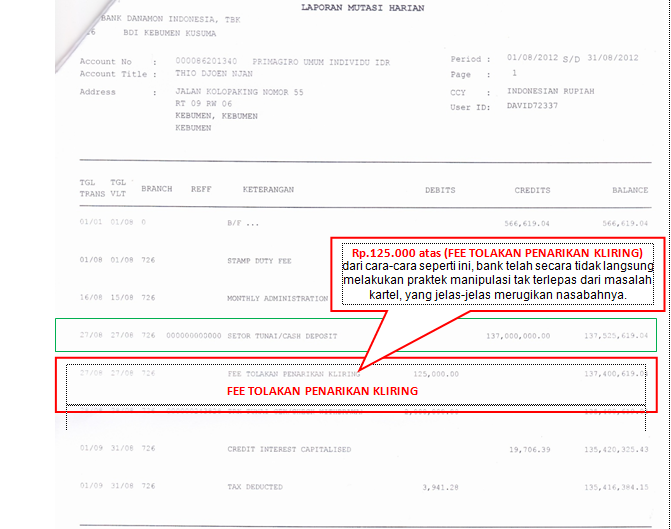Select balance 135,420,325.43

[x=616, y=450]
